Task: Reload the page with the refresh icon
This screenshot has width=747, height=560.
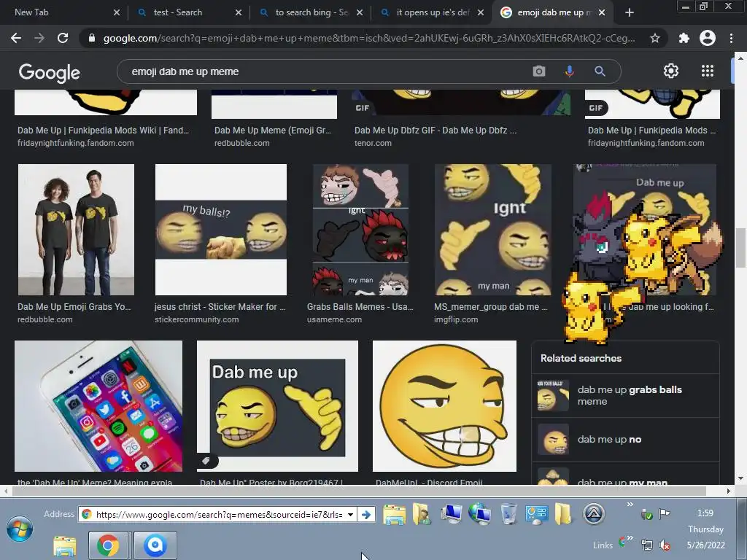Action: click(x=63, y=38)
